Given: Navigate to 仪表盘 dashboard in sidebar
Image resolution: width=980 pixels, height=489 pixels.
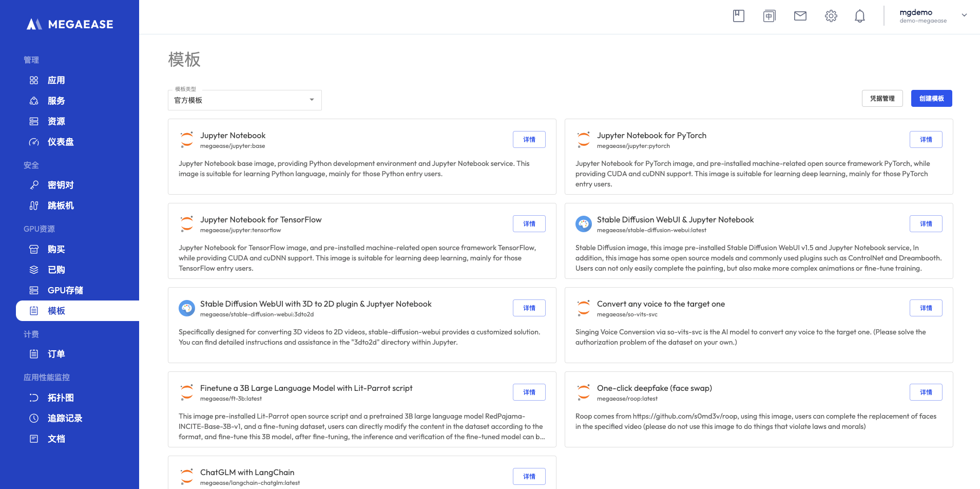Looking at the screenshot, I should [61, 142].
